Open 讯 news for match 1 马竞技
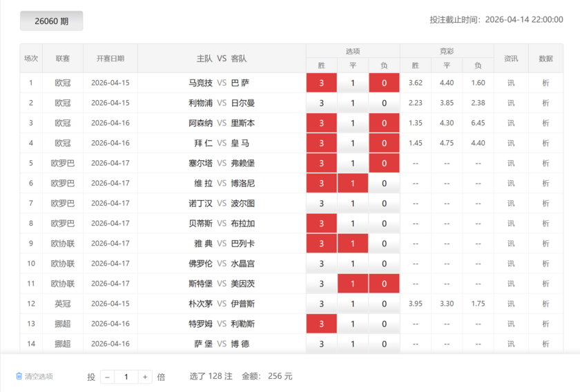Image resolution: width=580 pixels, height=392 pixels. [x=511, y=83]
